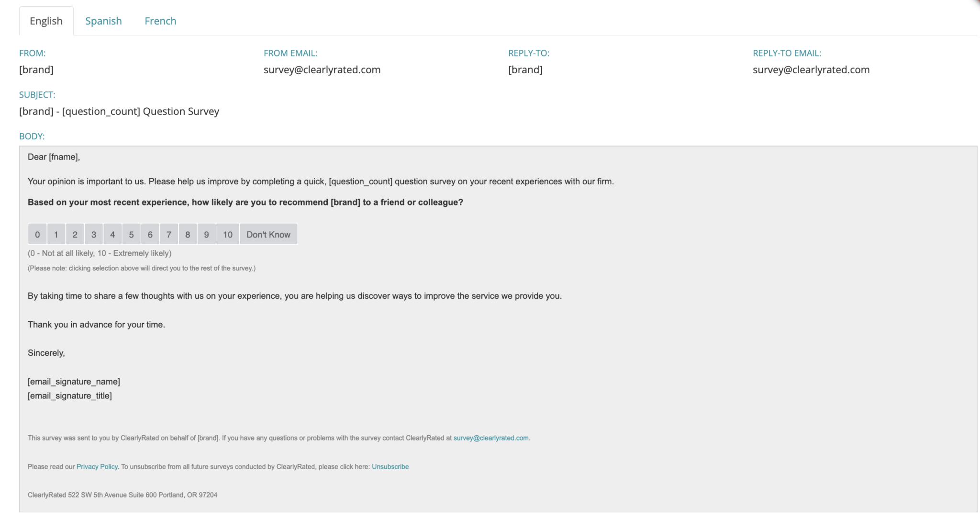Choose rating 6 button
980x521 pixels.
(x=150, y=235)
